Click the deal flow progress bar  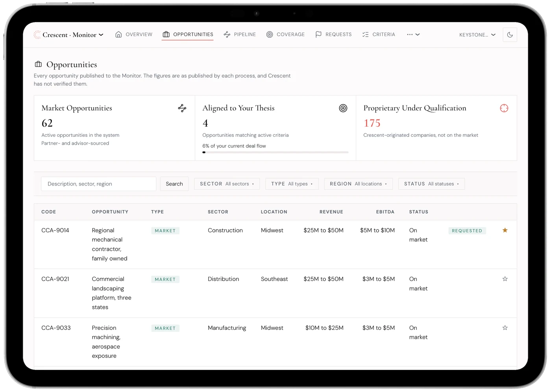pos(275,153)
